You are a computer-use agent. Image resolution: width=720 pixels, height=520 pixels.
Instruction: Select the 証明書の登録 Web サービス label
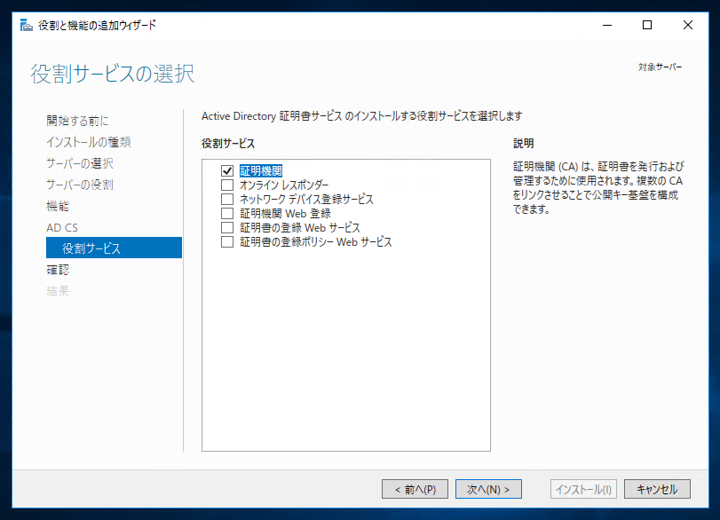click(x=300, y=228)
